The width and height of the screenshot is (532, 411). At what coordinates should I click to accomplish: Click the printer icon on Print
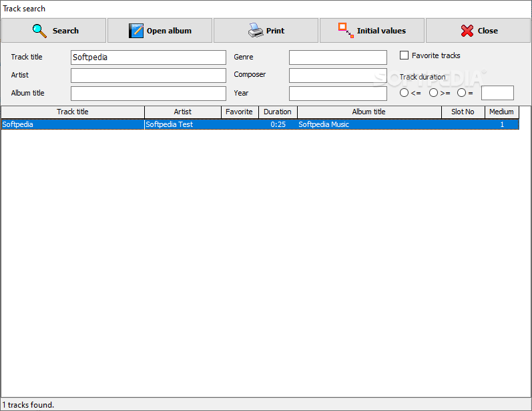256,31
